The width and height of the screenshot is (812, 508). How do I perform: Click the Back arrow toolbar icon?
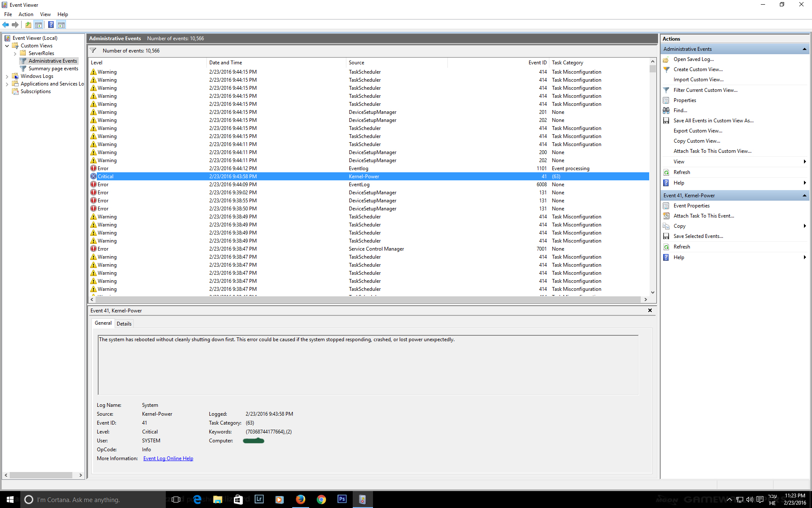coord(5,25)
